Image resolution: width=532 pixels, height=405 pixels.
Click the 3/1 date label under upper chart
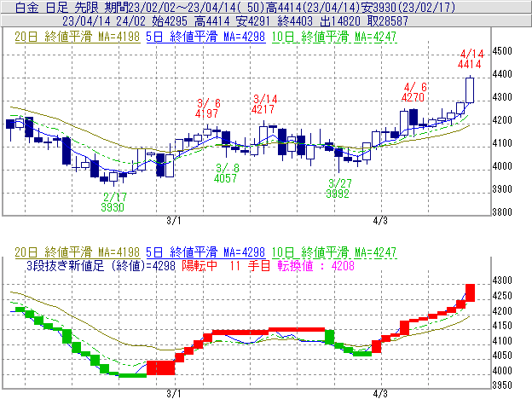pyautogui.click(x=173, y=221)
